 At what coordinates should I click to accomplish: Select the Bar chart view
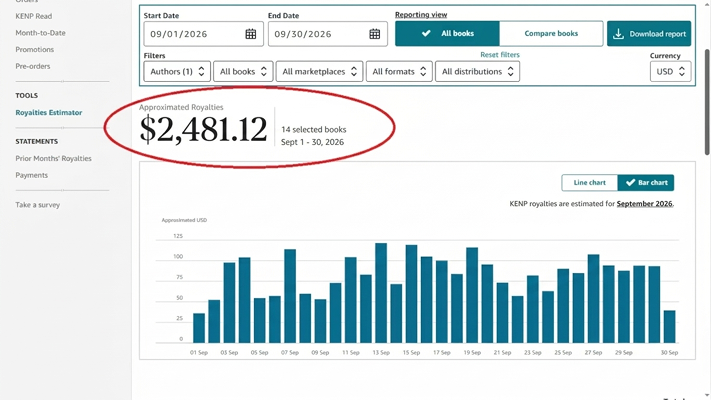click(646, 182)
